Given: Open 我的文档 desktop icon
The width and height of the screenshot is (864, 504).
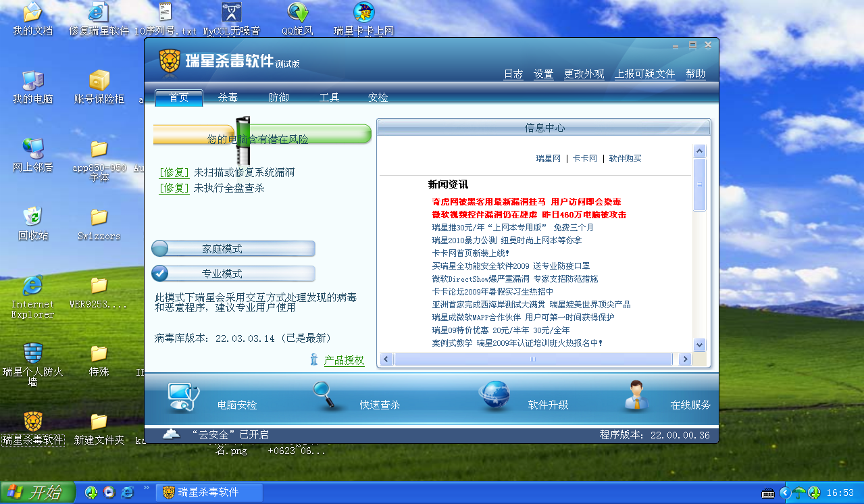Looking at the screenshot, I should tap(32, 12).
